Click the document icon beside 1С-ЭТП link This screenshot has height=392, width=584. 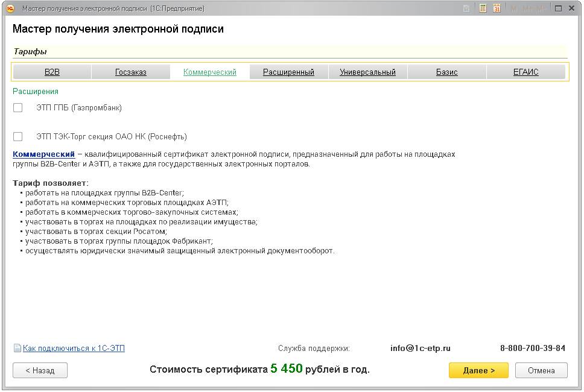pos(17,348)
